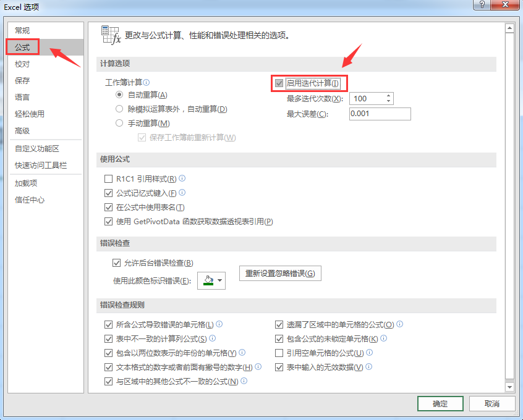Image resolution: width=523 pixels, height=420 pixels.
Task: Cancel changes with 取消 button
Action: 492,404
